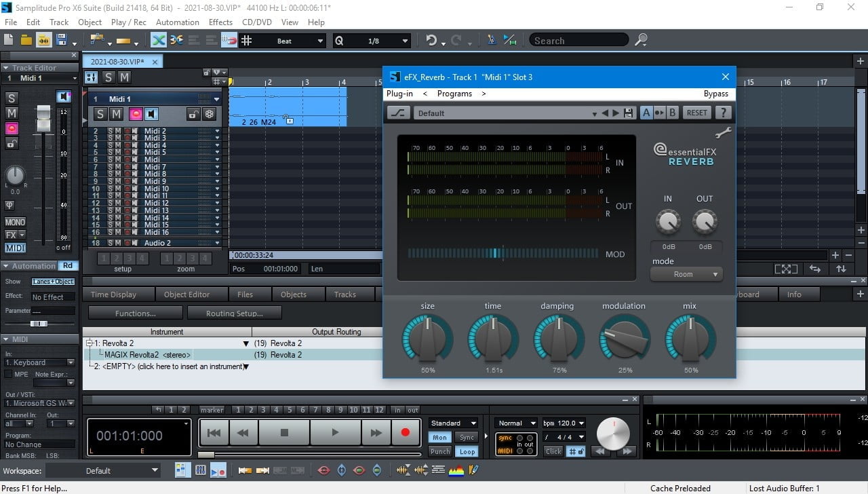
Task: Start playback with the play button
Action: click(x=335, y=432)
